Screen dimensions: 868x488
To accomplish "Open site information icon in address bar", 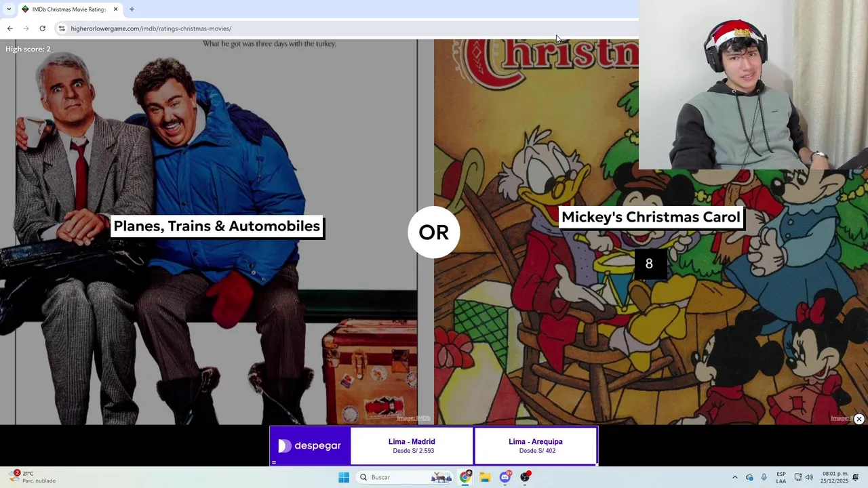I will coord(62,28).
